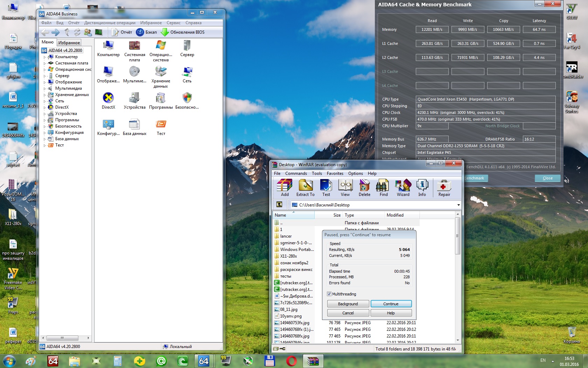Expand the Сервер tree node
This screenshot has width=588, height=368.
44,76
